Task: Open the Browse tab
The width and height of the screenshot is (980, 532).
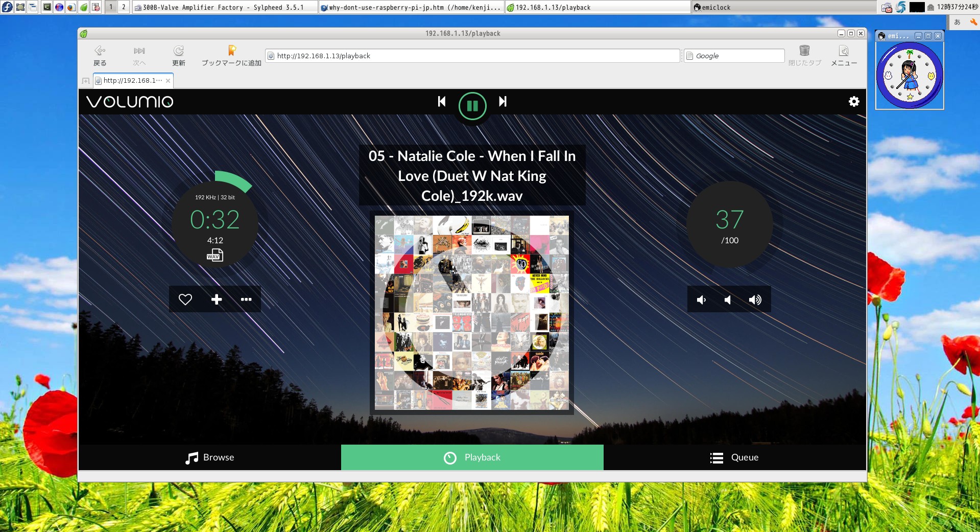Action: pyautogui.click(x=210, y=457)
